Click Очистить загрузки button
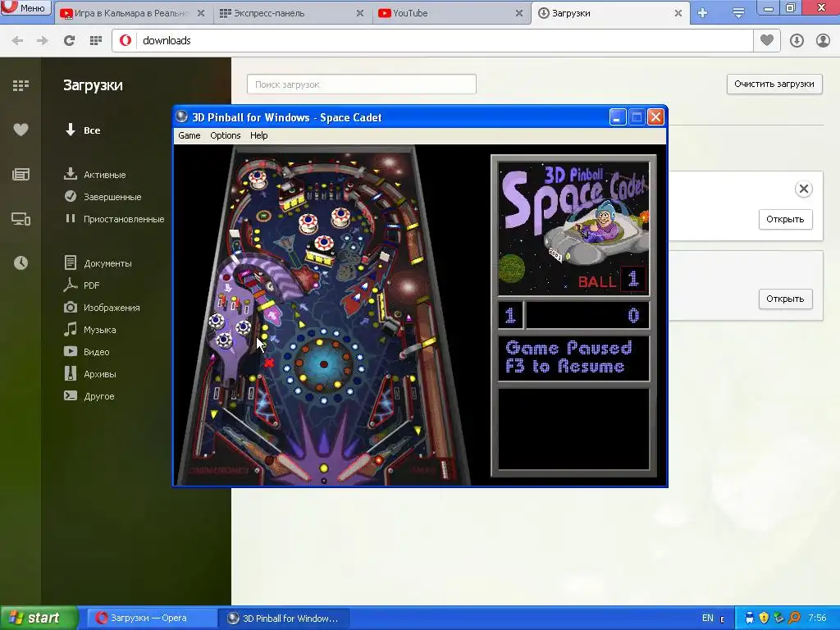The image size is (840, 630). [x=774, y=84]
